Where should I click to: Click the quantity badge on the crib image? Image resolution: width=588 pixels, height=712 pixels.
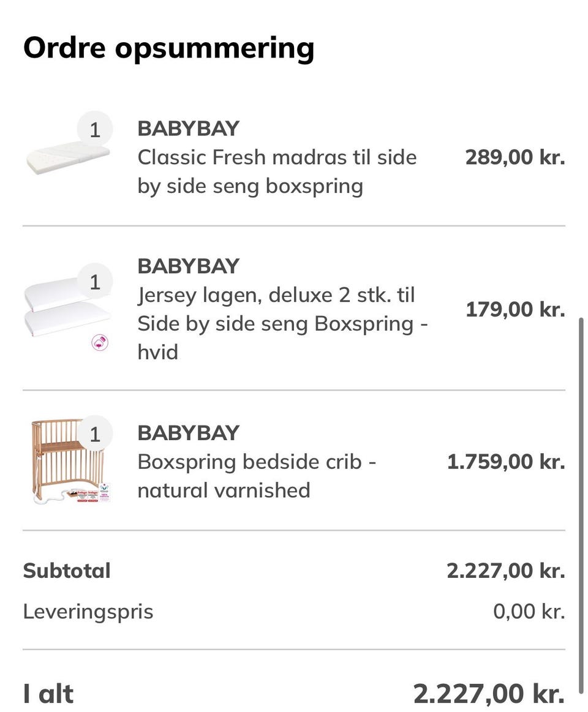[x=95, y=434]
